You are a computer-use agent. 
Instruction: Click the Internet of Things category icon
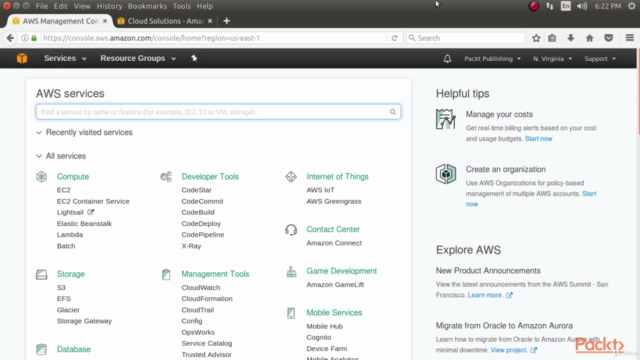(291, 177)
